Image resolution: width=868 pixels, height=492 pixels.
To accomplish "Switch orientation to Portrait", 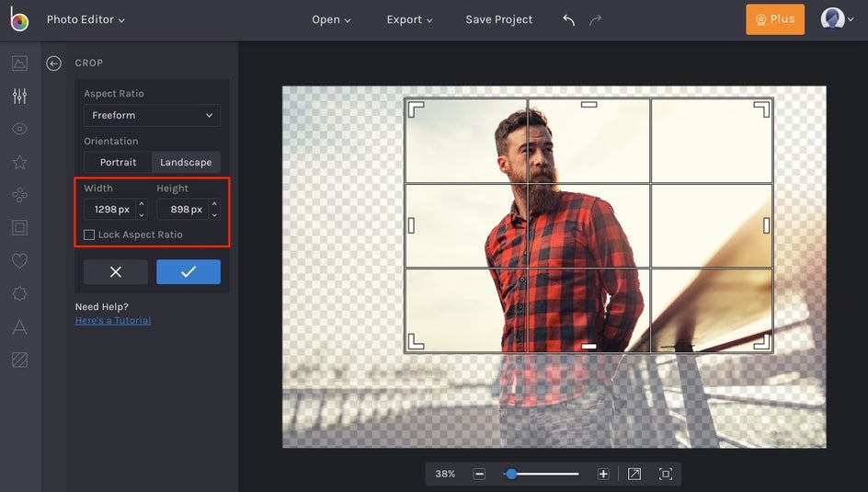I will click(118, 163).
